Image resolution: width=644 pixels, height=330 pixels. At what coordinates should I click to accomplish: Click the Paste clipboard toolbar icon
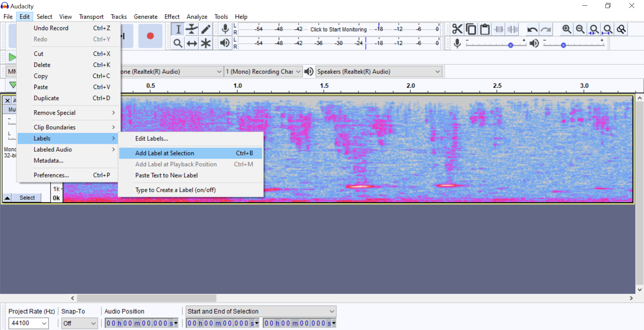(485, 29)
